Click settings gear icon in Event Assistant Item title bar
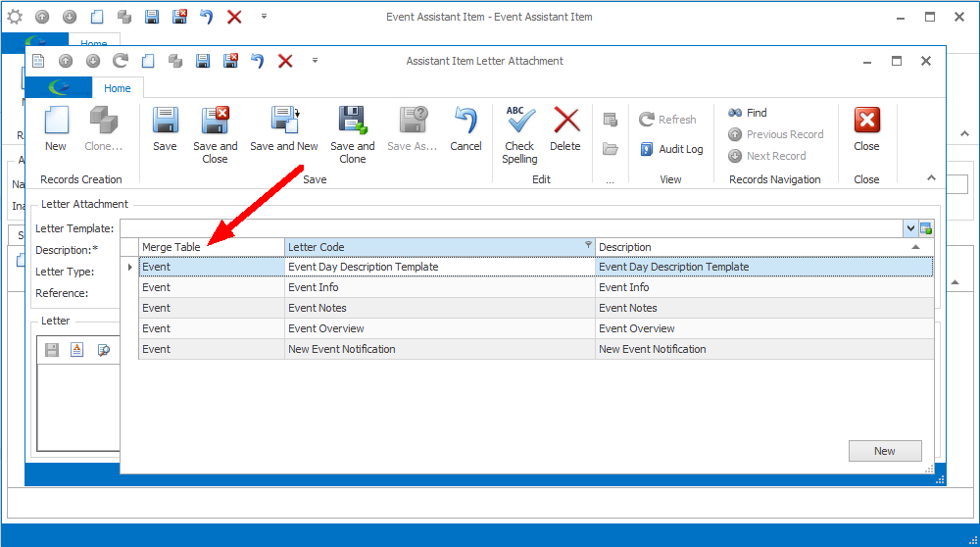Image resolution: width=980 pixels, height=547 pixels. 15,17
